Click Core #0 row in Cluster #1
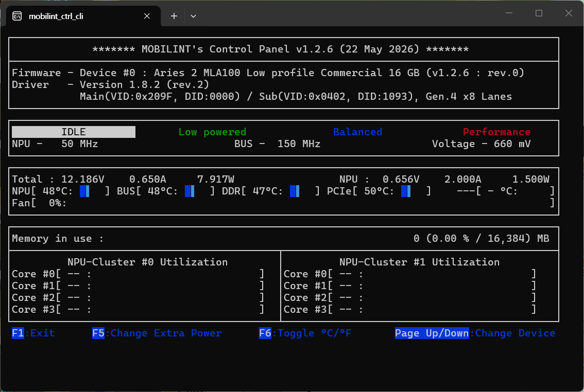584x392 pixels. tap(410, 274)
